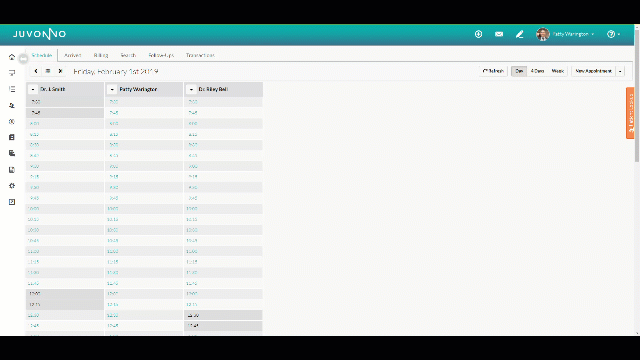
Task: Click the 12:15 slot under Dr. Riley Bell
Action: tap(223, 304)
